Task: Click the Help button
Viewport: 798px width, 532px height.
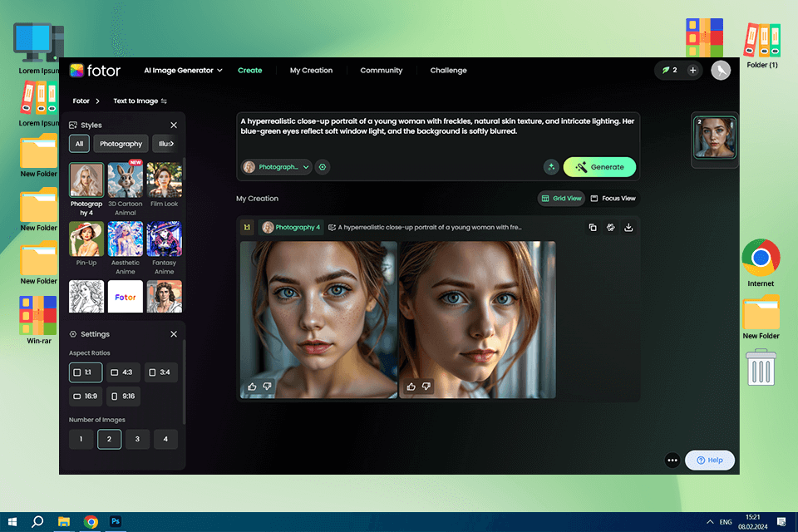Action: tap(709, 461)
